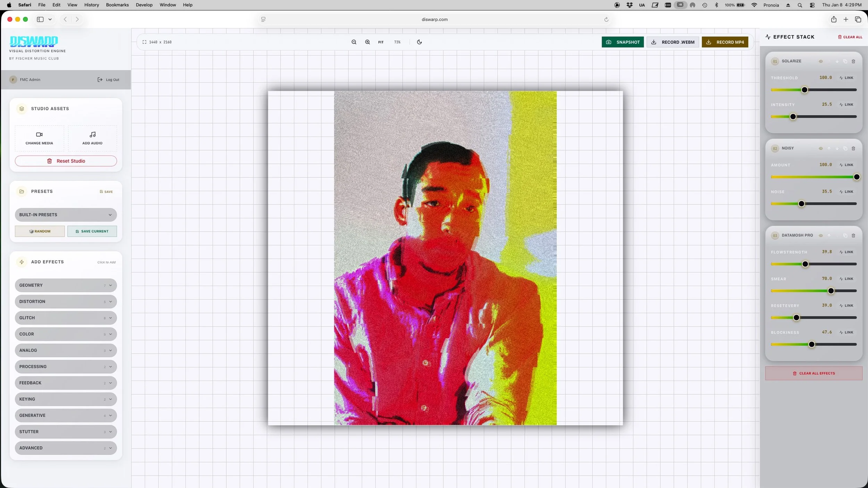Click the Reset Studio button
868x488 pixels.
(66, 161)
